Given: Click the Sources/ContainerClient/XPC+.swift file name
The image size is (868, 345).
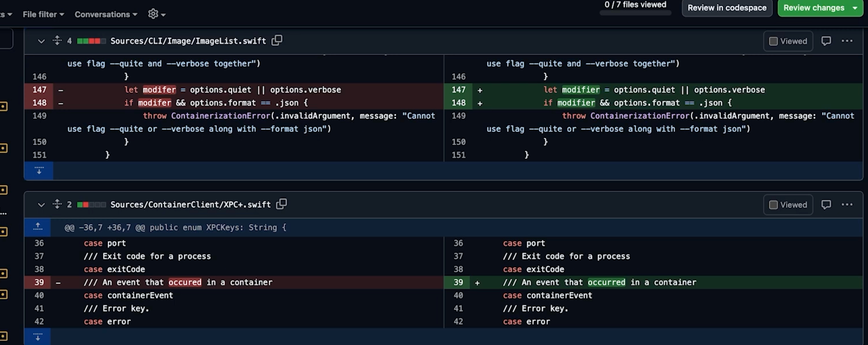Looking at the screenshot, I should pos(190,205).
